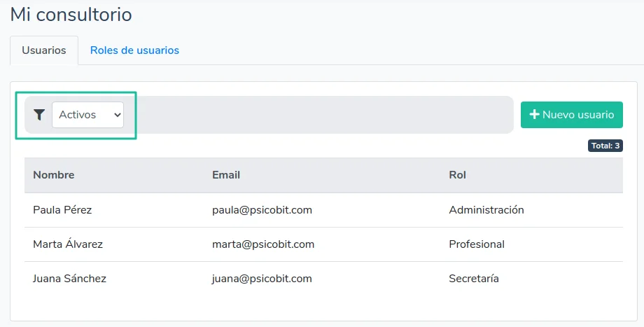Click the Administración role cell
The width and height of the screenshot is (644, 327).
tap(486, 210)
